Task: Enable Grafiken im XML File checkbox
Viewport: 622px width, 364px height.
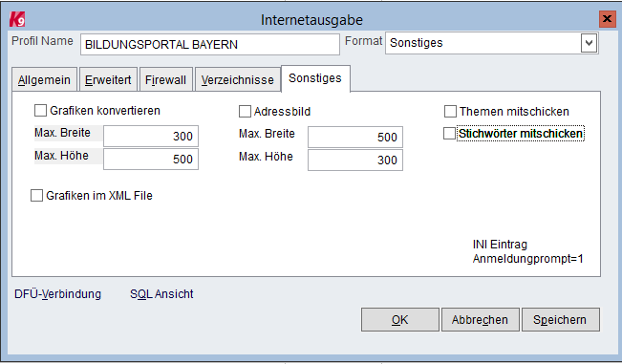Action: click(36, 196)
